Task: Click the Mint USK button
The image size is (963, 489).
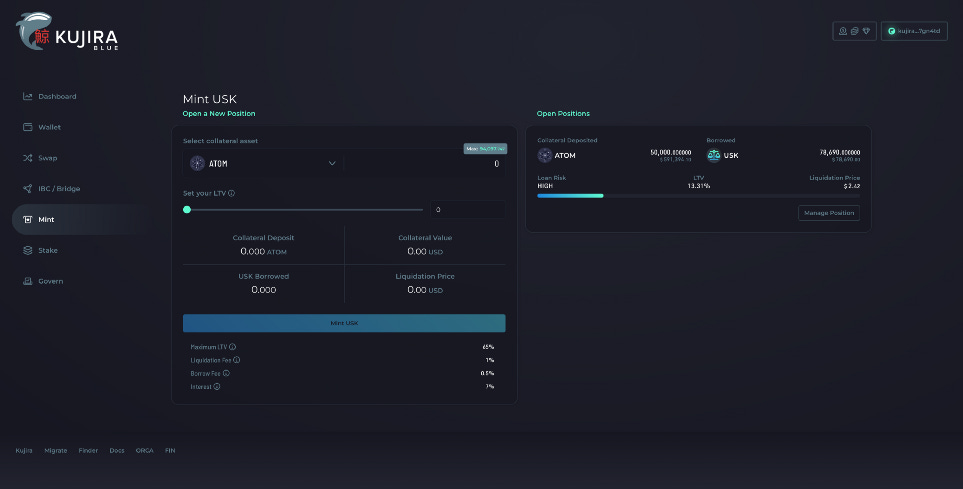Action: click(x=344, y=323)
